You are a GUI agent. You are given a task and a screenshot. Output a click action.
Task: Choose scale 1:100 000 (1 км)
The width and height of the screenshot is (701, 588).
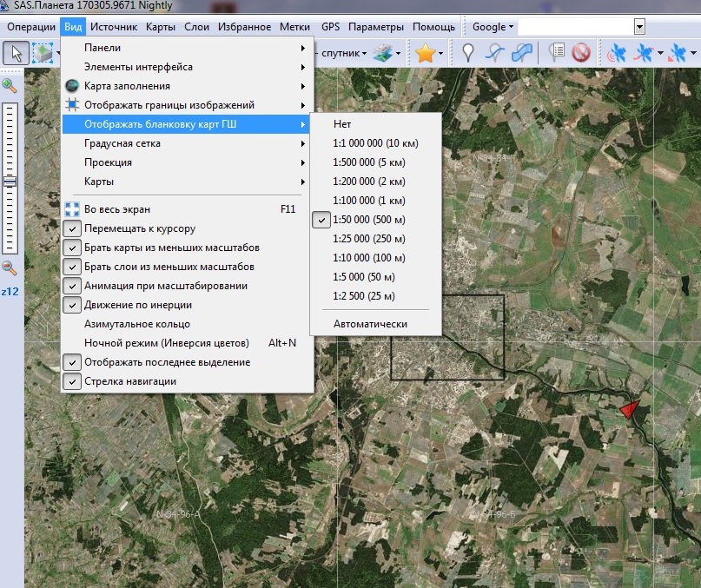(368, 201)
